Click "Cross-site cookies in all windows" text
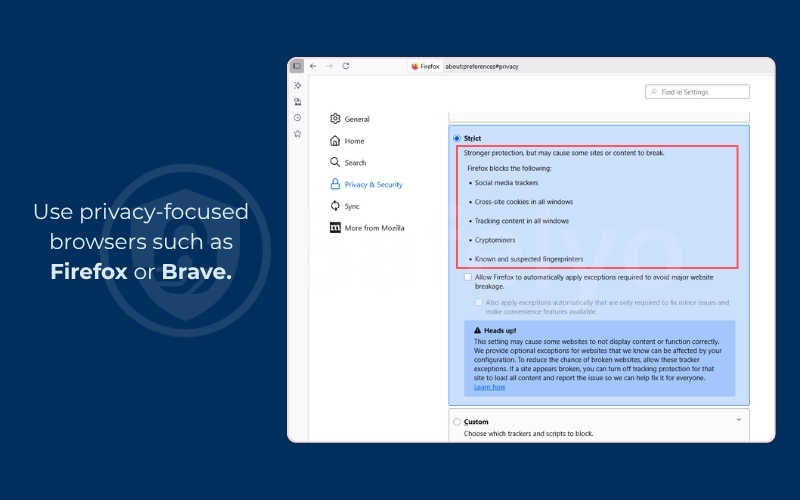 (x=523, y=202)
